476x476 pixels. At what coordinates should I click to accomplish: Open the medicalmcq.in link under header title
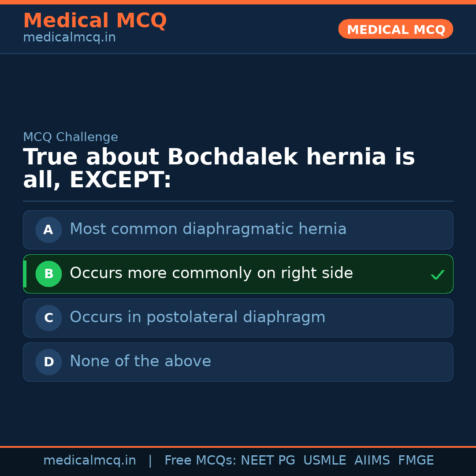click(69, 38)
